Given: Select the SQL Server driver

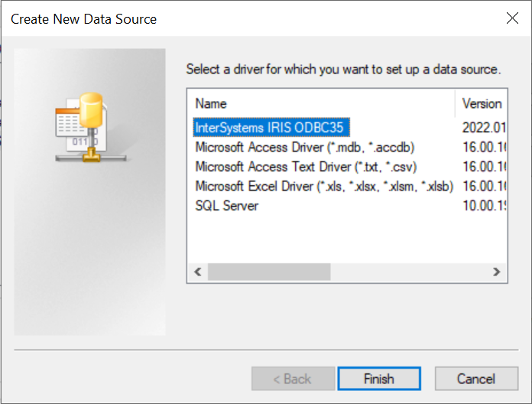Looking at the screenshot, I should (x=227, y=207).
